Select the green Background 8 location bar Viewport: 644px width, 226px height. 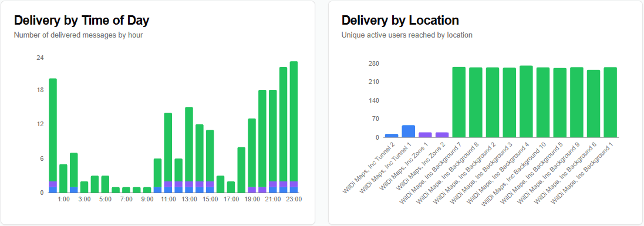[476, 102]
